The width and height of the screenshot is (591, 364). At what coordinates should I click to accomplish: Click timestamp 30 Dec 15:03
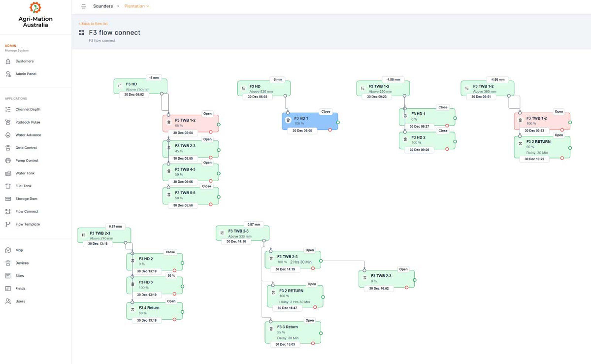click(285, 344)
